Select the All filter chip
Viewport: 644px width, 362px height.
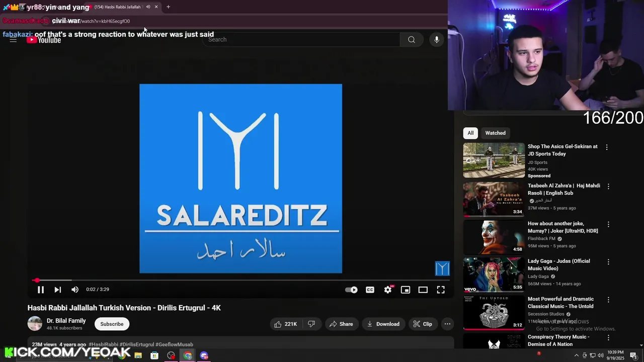[470, 133]
